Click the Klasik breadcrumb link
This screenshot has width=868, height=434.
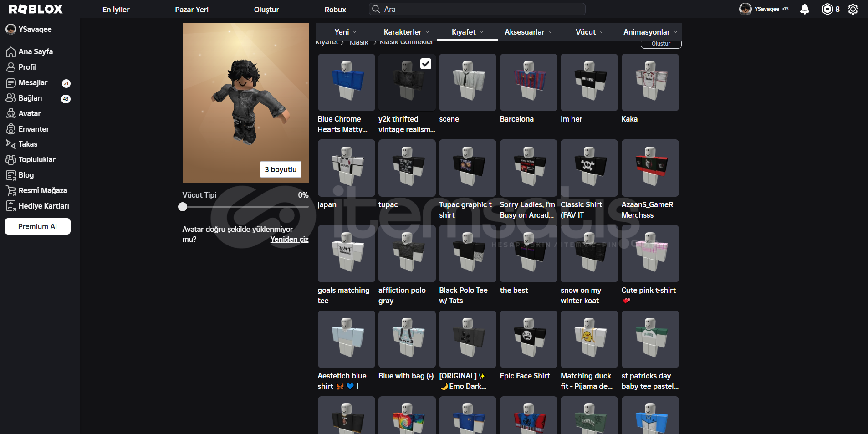[359, 42]
